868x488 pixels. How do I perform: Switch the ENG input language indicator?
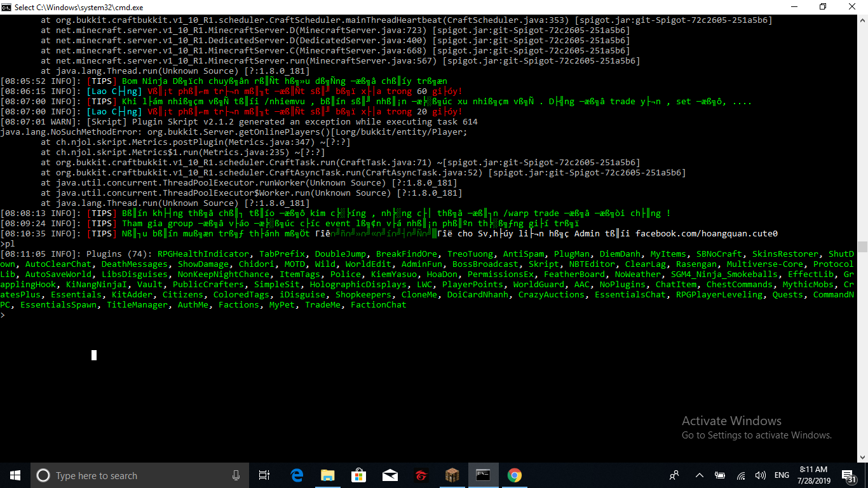782,475
